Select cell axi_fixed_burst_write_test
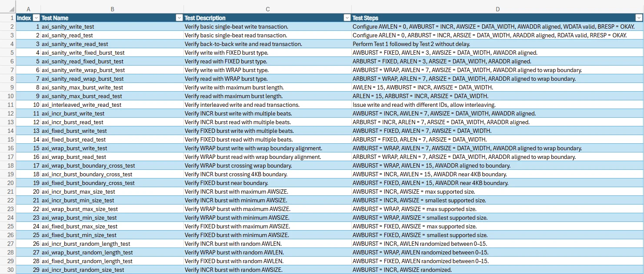This screenshot has width=644, height=274. pos(112,131)
